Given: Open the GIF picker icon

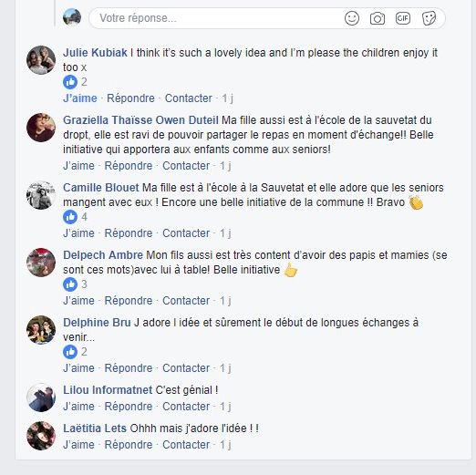Looking at the screenshot, I should 403,18.
